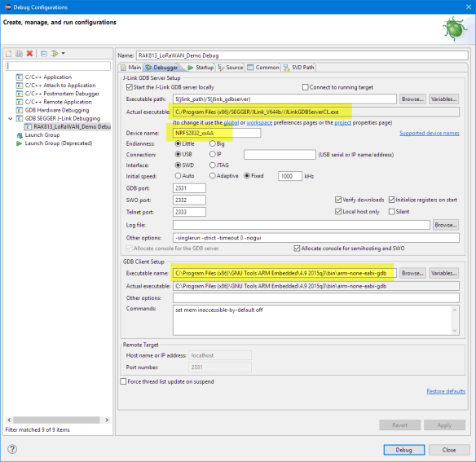Click the GDB port field
Image resolution: width=476 pixels, height=462 pixels.
(x=189, y=188)
